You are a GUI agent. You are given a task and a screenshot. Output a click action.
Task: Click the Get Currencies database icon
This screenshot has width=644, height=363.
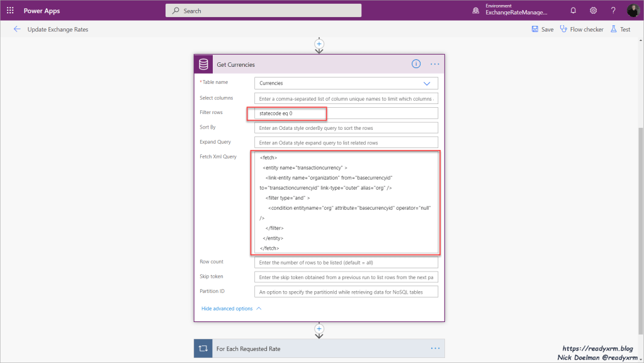point(203,64)
